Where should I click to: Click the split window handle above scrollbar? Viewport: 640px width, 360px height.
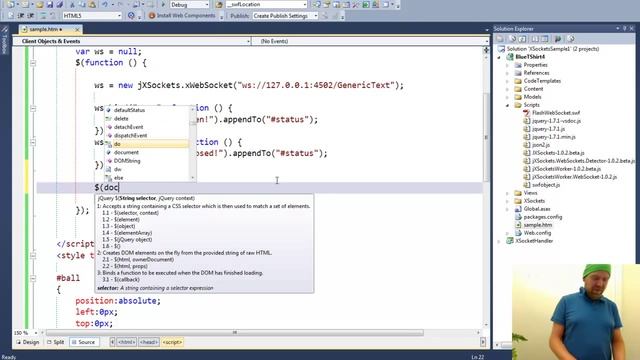point(486,50)
